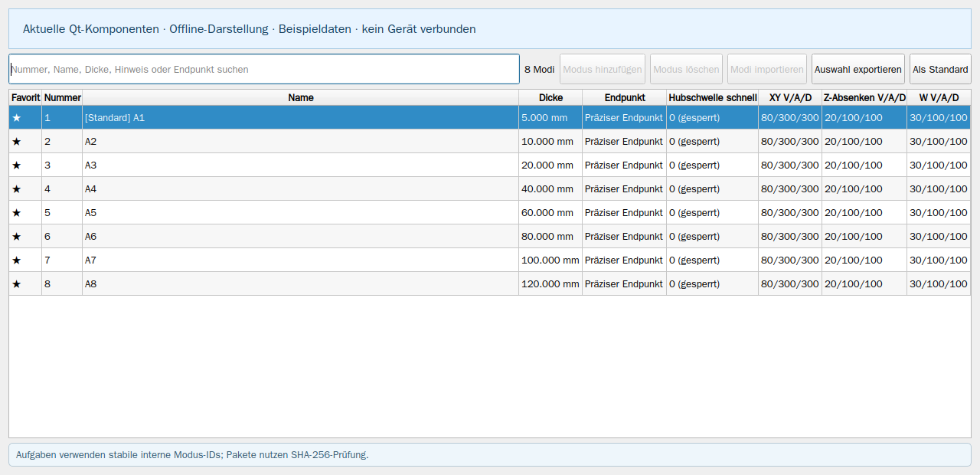This screenshot has height=475, width=980.
Task: Sort table by 'Name' column header
Action: pos(301,97)
